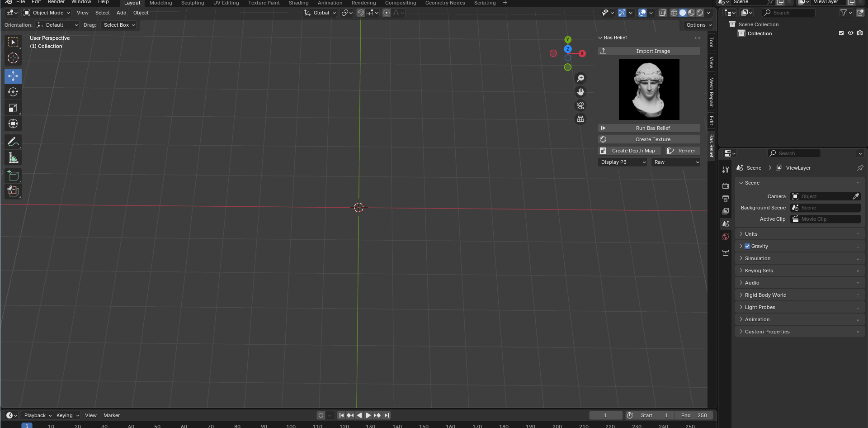This screenshot has height=428, width=868.
Task: Toggle viewport overlays display
Action: click(x=642, y=13)
